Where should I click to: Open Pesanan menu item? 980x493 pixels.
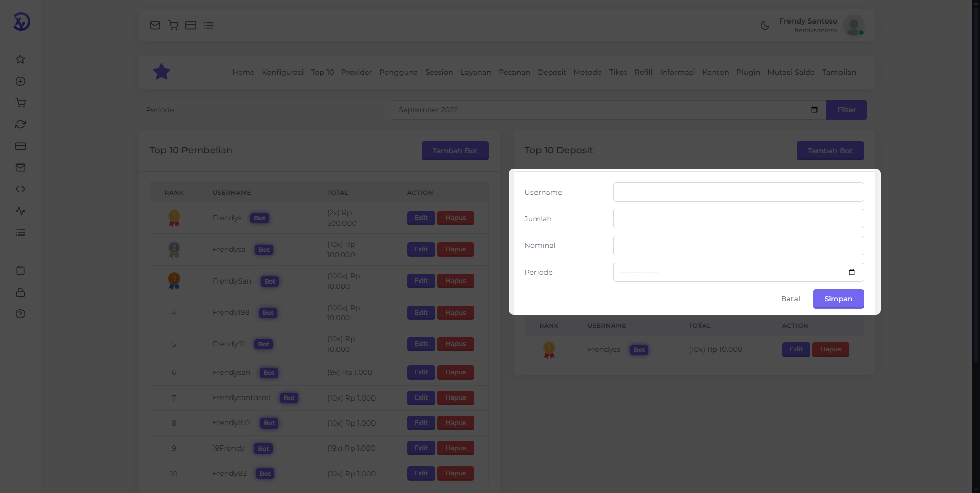click(x=515, y=72)
